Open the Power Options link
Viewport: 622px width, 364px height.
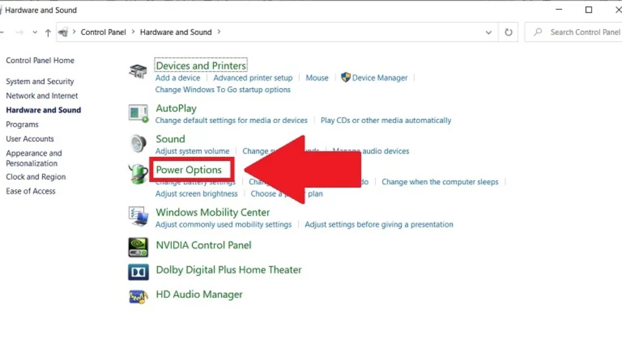pyautogui.click(x=189, y=170)
